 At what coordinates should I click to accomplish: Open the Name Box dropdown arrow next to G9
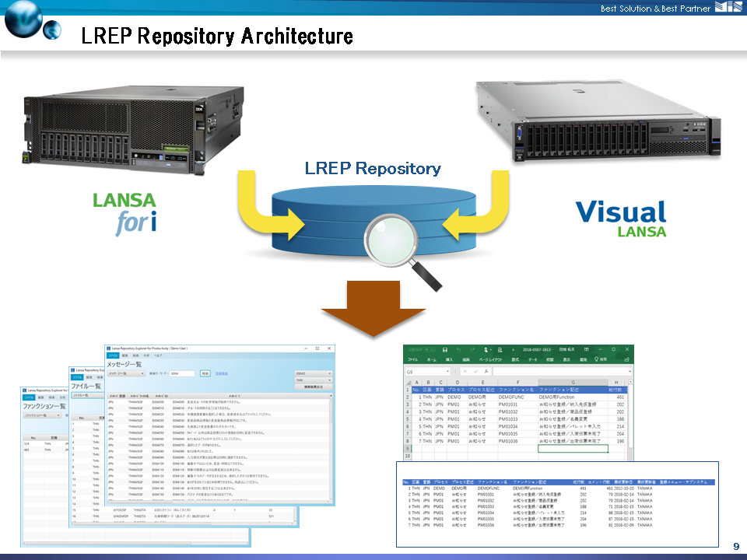click(x=448, y=372)
